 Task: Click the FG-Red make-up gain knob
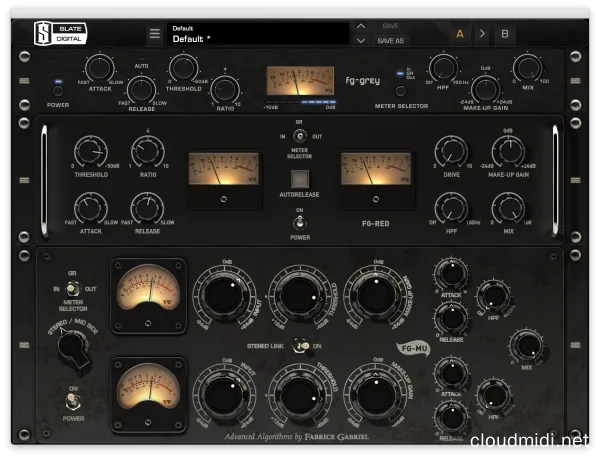pyautogui.click(x=508, y=152)
